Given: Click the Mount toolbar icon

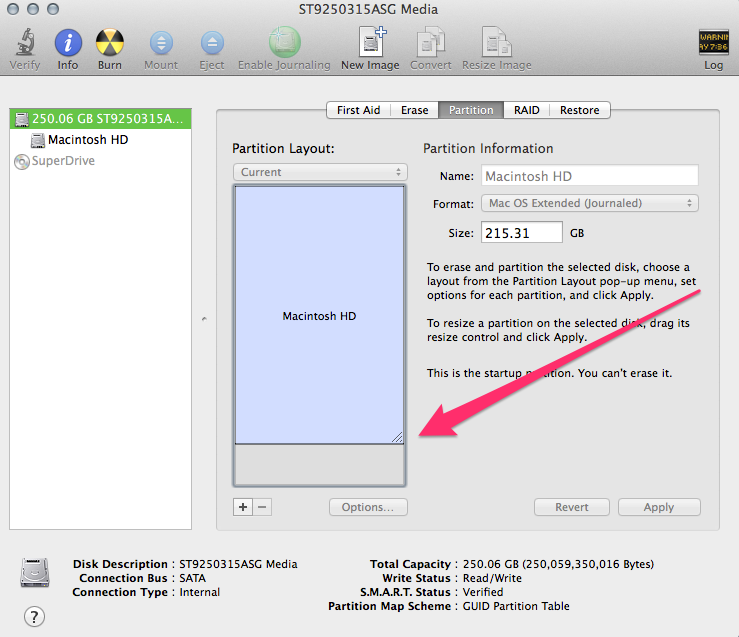Looking at the screenshot, I should pos(161,43).
